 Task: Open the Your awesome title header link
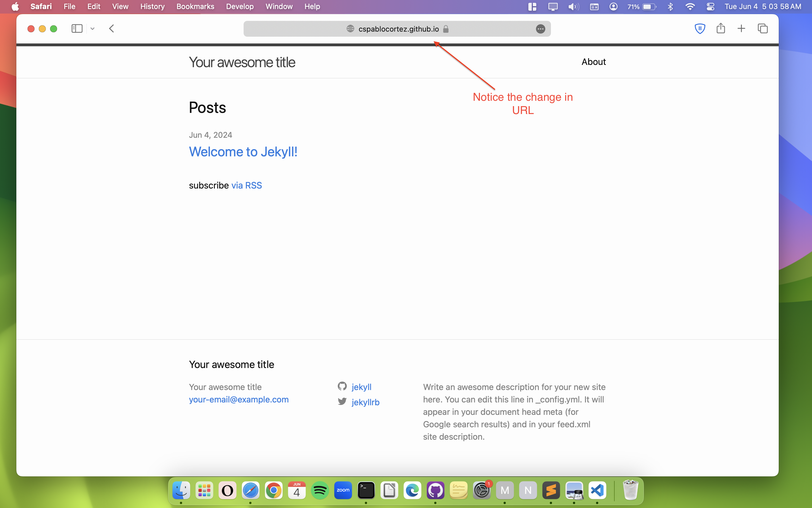pos(242,62)
